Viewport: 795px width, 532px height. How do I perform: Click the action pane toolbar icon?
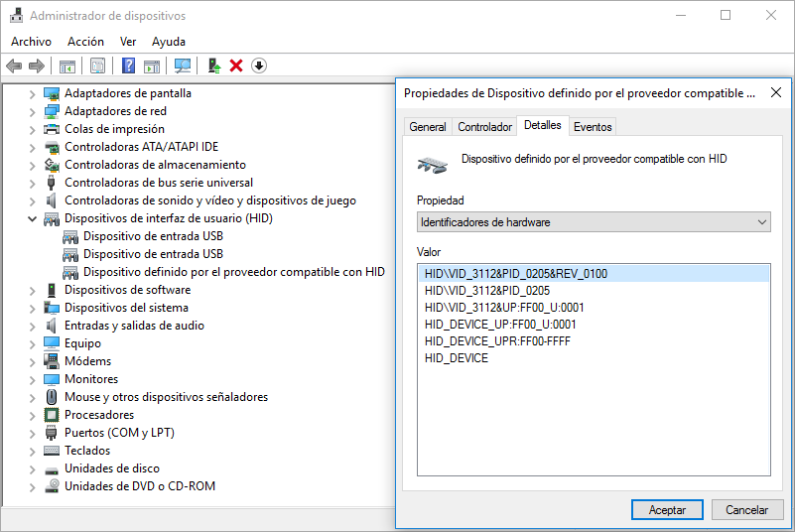(x=152, y=66)
